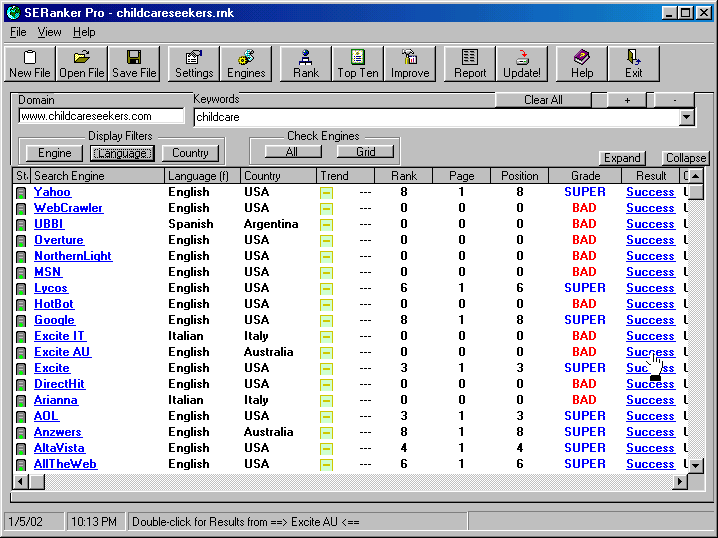Image resolution: width=718 pixels, height=538 pixels.
Task: Click the Success link in Overture row
Action: [650, 240]
